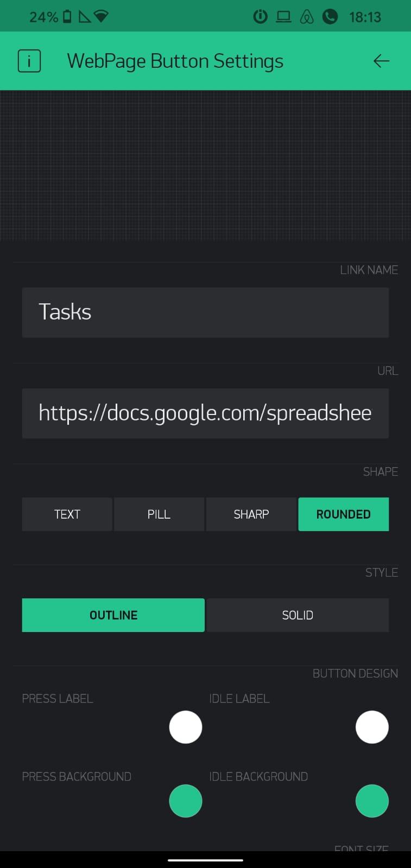The image size is (411, 868).
Task: Tap the info icon in the header
Action: pos(29,61)
